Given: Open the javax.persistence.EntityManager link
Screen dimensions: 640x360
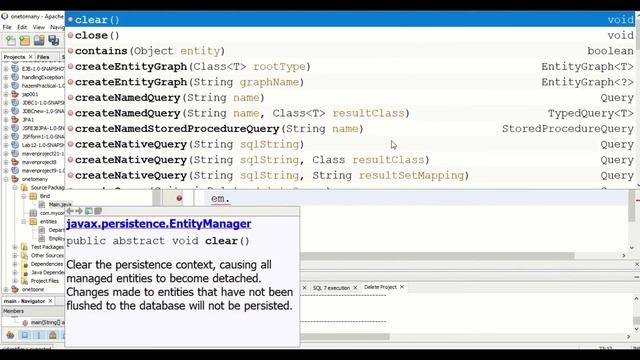Looking at the screenshot, I should pyautogui.click(x=159, y=224).
